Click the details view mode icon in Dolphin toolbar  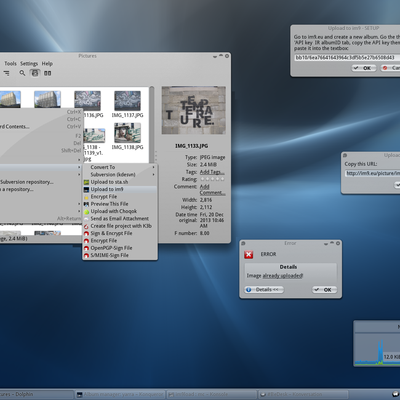point(6,73)
